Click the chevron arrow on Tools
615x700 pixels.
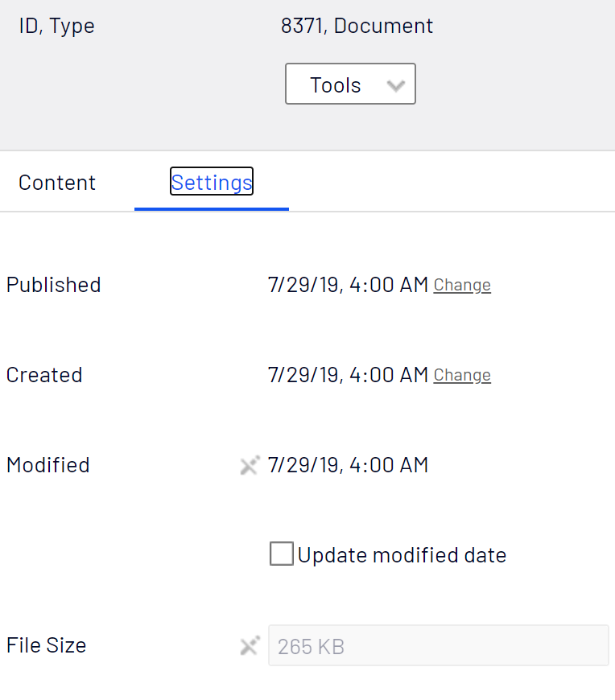pos(395,85)
